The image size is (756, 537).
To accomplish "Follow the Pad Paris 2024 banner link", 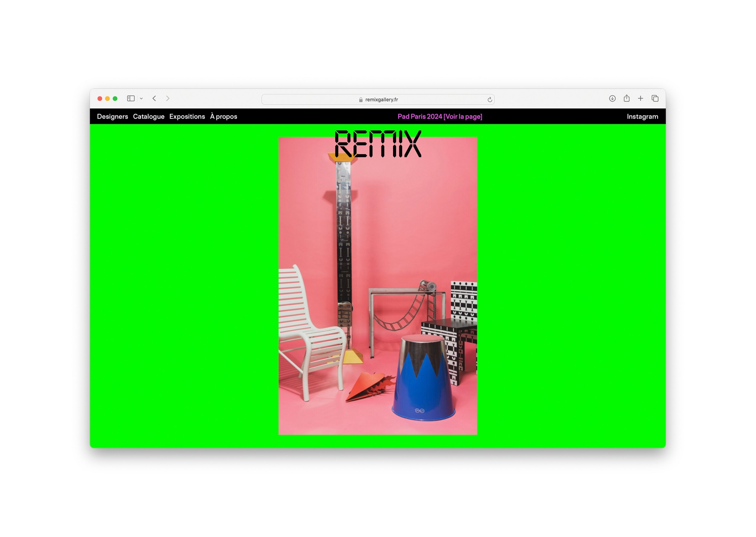I will pyautogui.click(x=440, y=116).
